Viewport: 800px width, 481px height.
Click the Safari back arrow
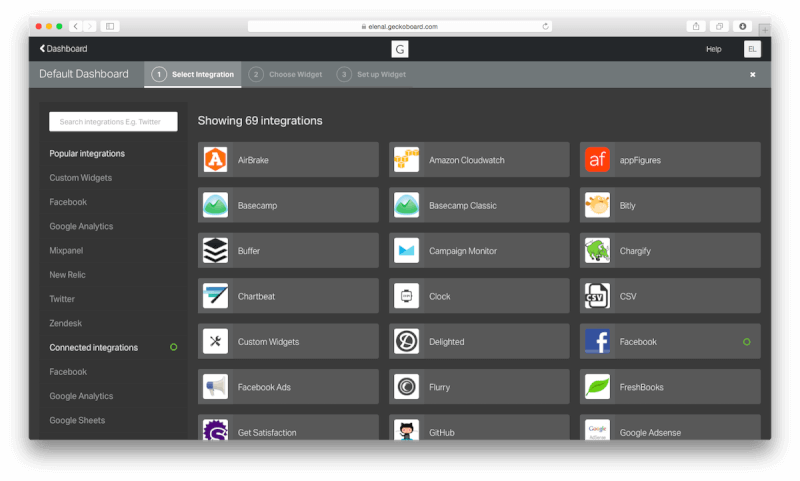pyautogui.click(x=76, y=26)
